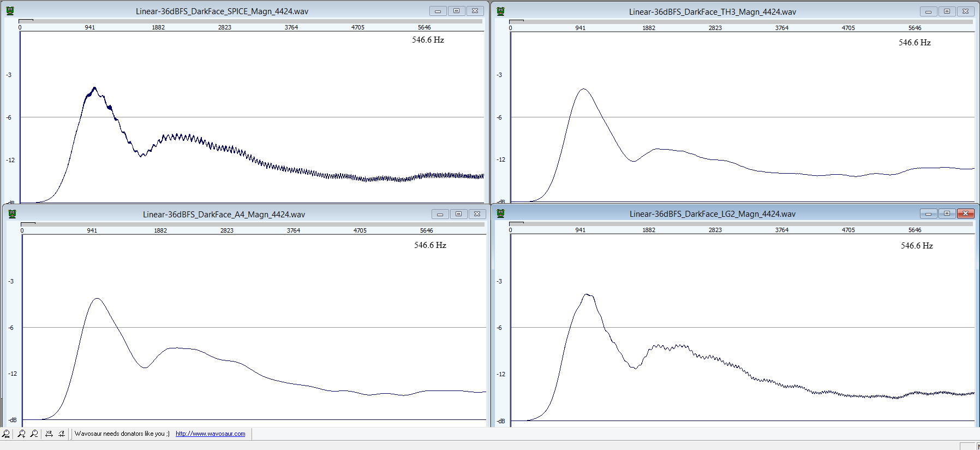Click ruler mark 941 in SPICE window
980x450 pixels.
[x=90, y=27]
